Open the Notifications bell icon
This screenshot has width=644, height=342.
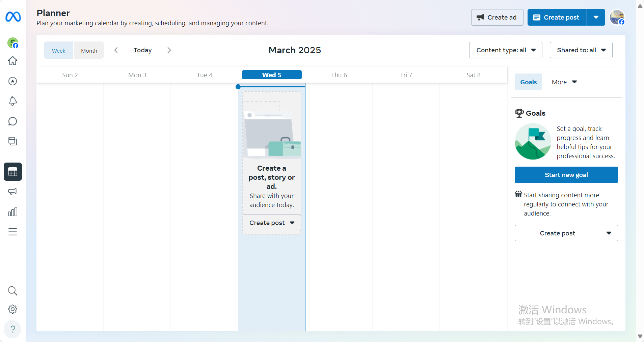click(x=12, y=101)
